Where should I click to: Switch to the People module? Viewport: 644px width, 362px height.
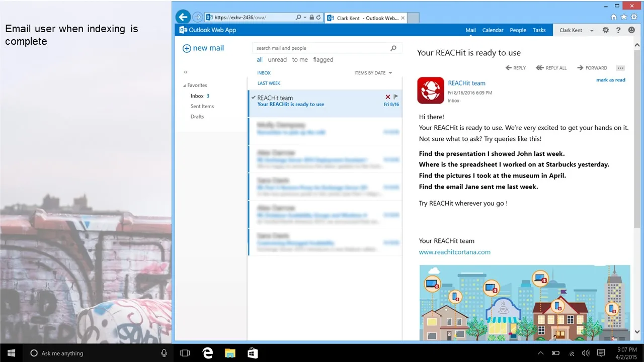click(x=518, y=30)
